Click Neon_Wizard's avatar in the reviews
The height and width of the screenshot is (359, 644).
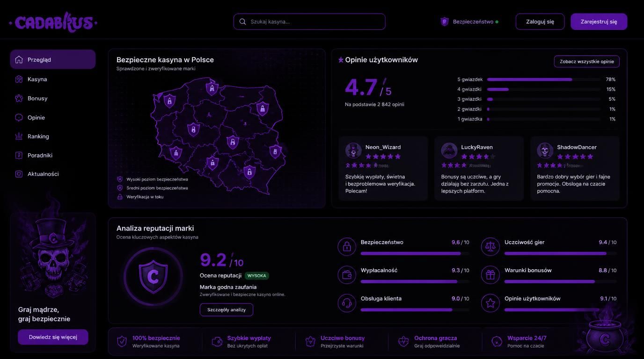353,151
